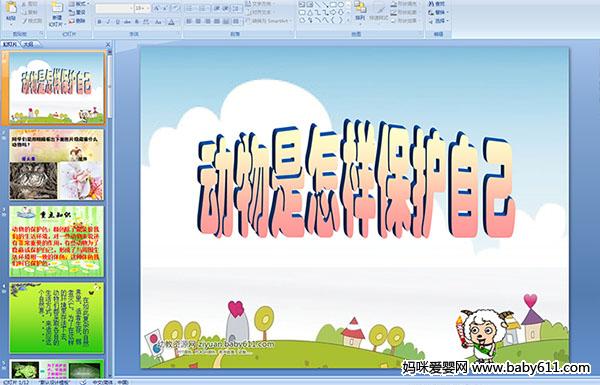Select the oval shape in the shapes gallery
The height and width of the screenshot is (385, 600).
point(341,4)
